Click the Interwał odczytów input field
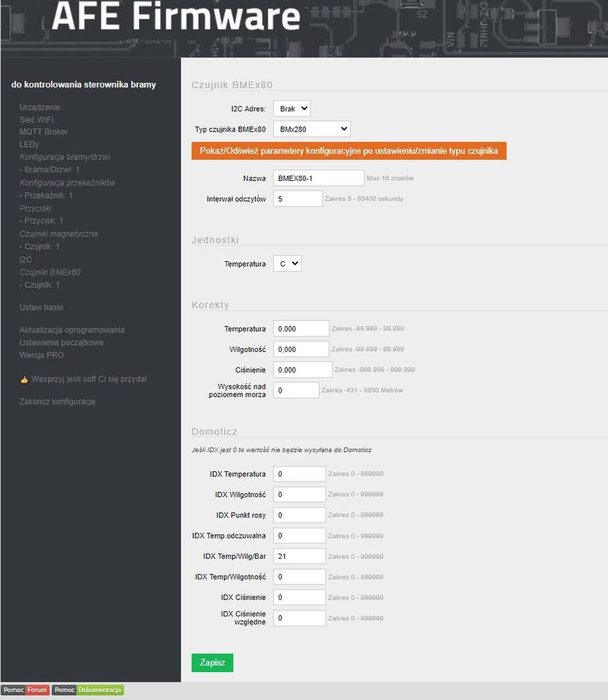The width and height of the screenshot is (608, 700). point(298,199)
